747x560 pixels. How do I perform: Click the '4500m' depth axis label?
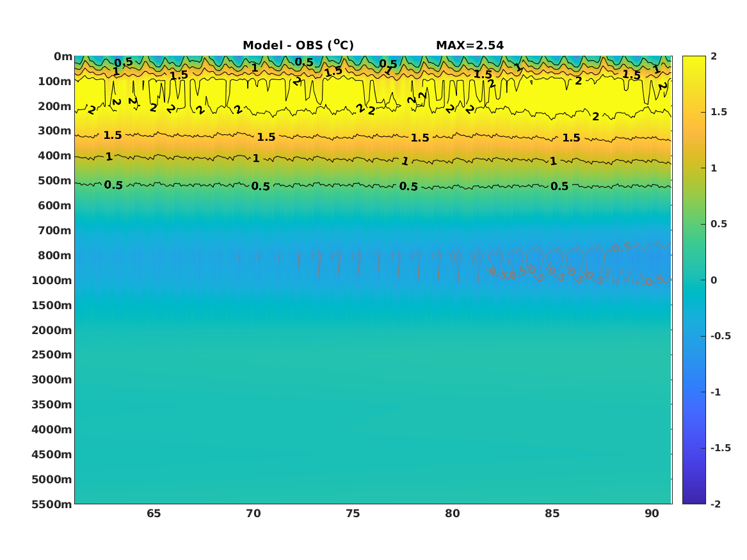pyautogui.click(x=52, y=454)
